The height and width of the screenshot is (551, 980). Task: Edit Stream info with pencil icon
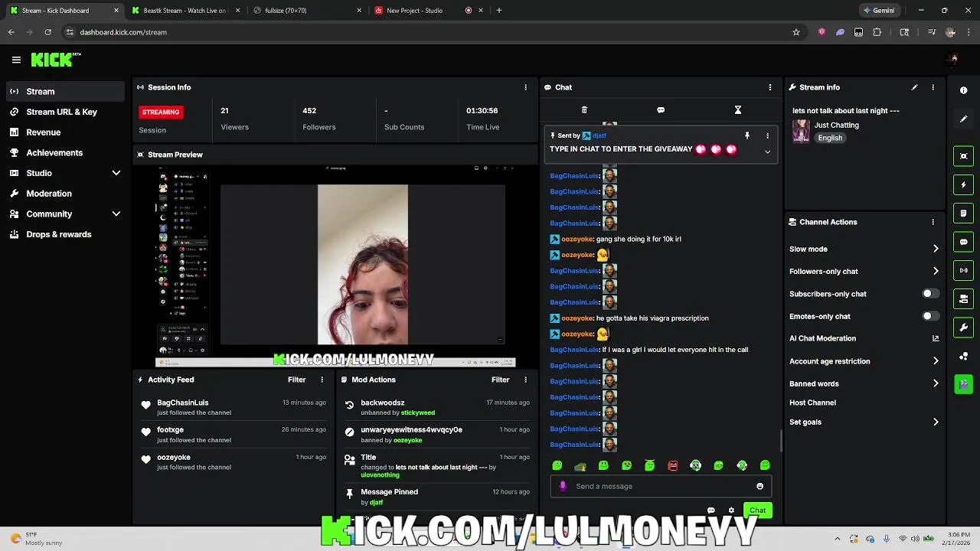coord(914,87)
